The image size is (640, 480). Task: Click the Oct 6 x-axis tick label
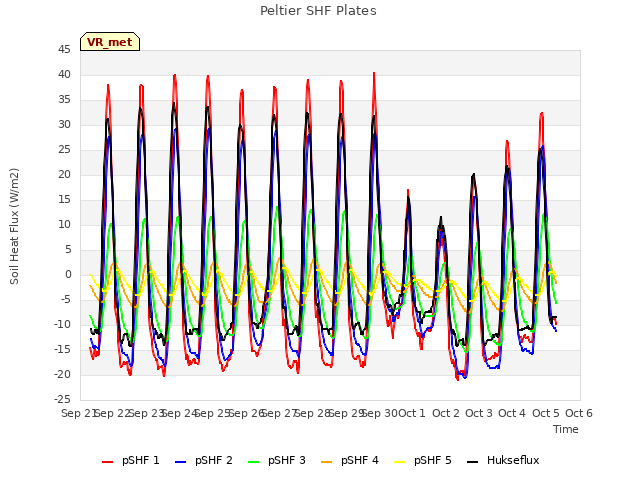(579, 413)
